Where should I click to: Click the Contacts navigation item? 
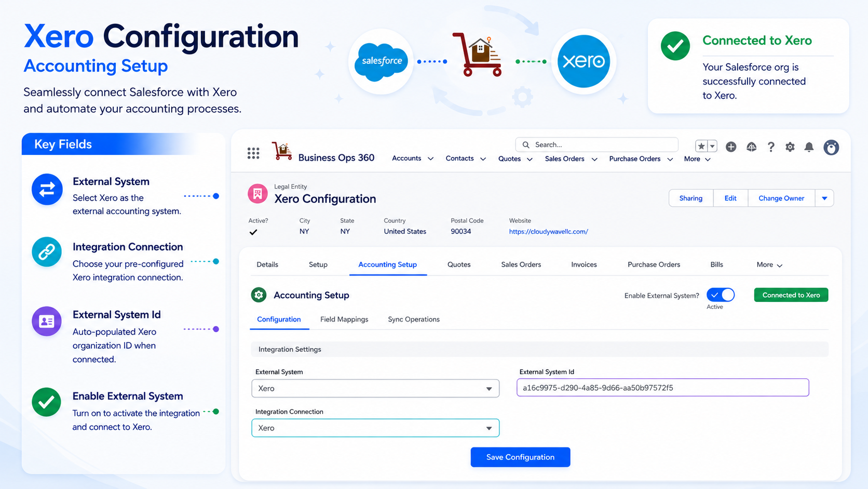[459, 158]
